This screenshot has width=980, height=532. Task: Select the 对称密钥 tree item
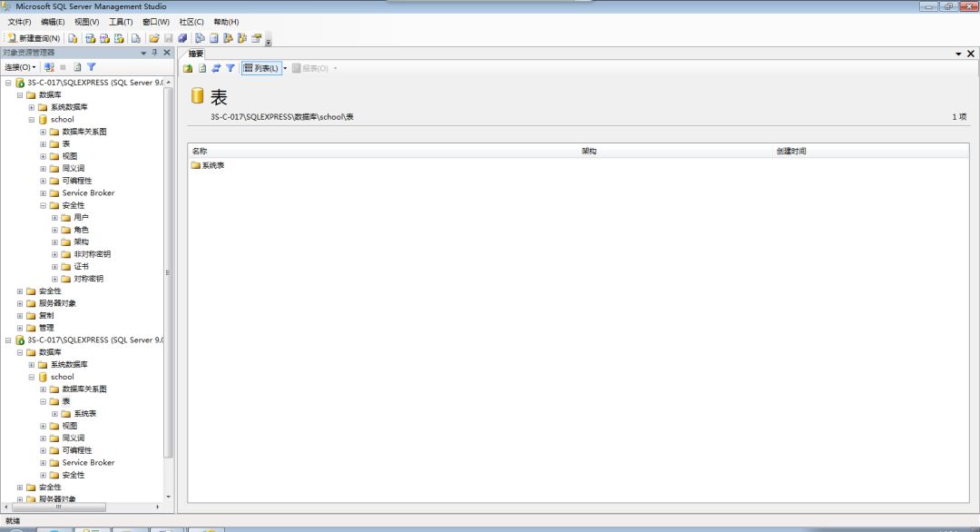point(89,279)
